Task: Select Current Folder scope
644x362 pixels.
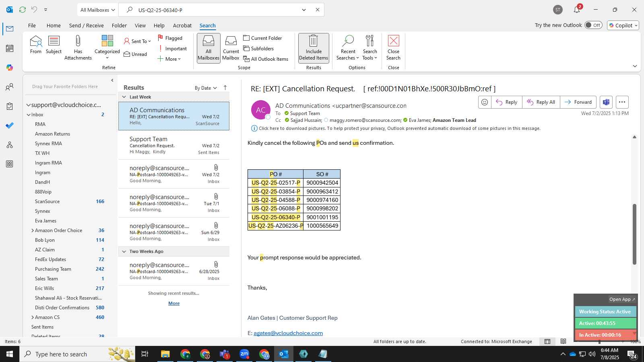Action: [262, 38]
